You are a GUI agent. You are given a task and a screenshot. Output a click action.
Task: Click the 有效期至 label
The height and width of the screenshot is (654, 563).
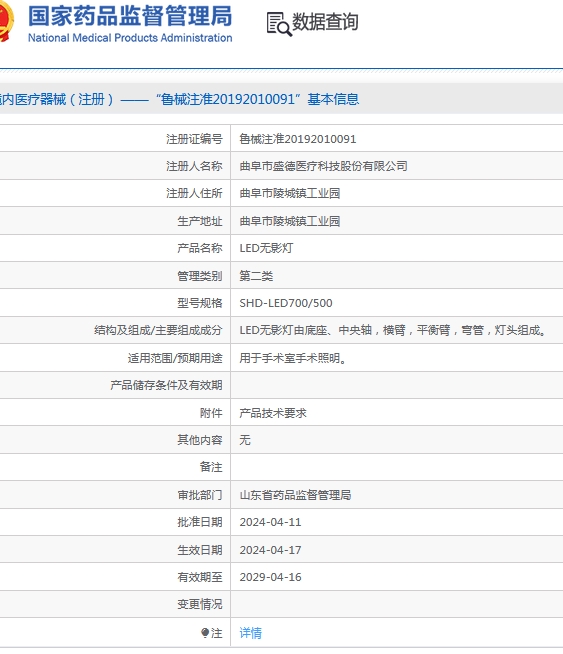coord(200,577)
